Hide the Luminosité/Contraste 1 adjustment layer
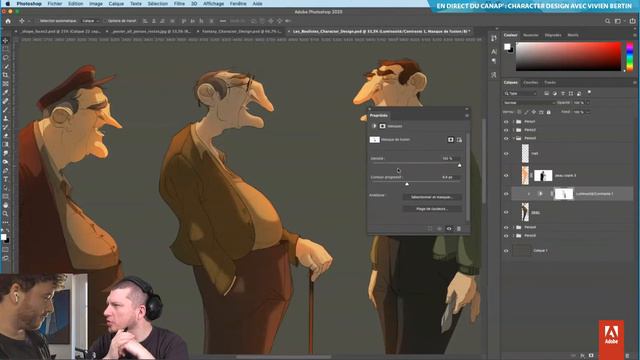 pyautogui.click(x=506, y=194)
